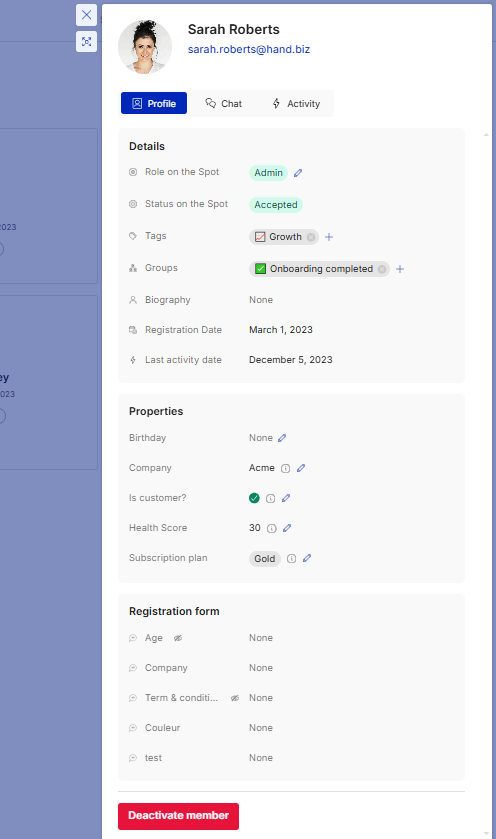Remove Onboarding completed group
The height and width of the screenshot is (839, 496).
tap(382, 269)
